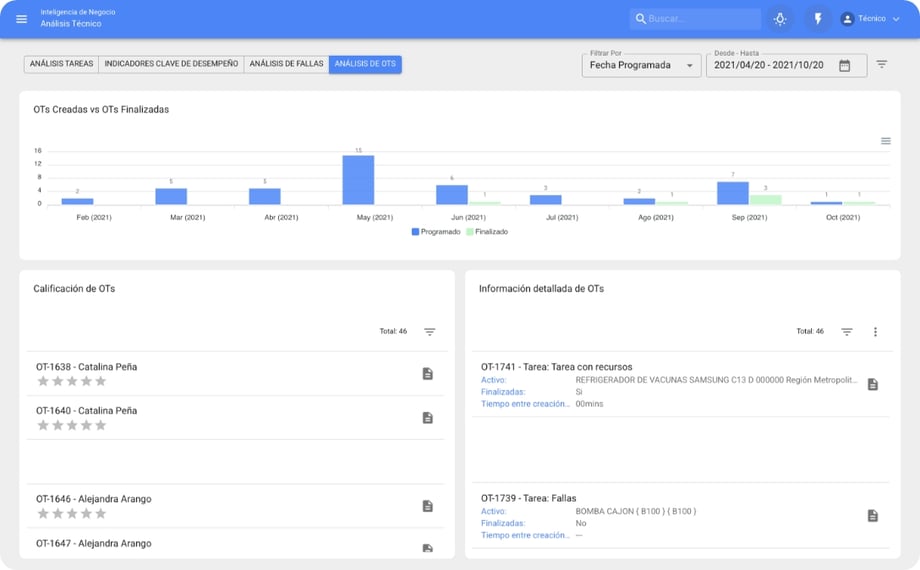Open Indicadores Clave de Desempeño tab
This screenshot has width=920, height=570.
171,63
